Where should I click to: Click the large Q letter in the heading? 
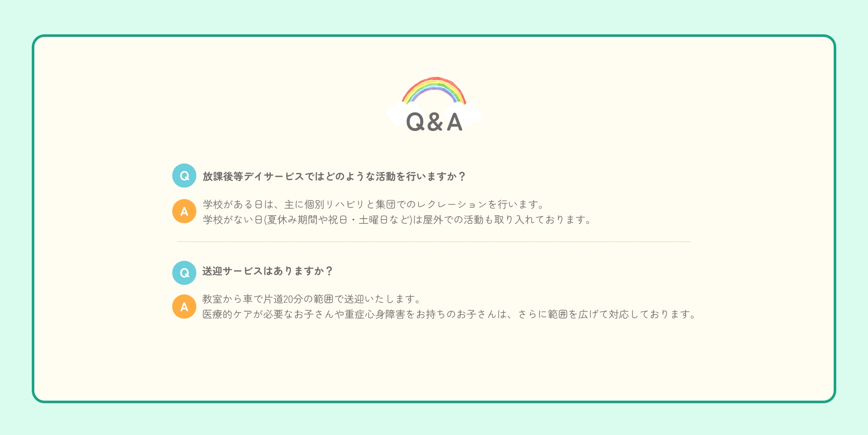point(415,123)
